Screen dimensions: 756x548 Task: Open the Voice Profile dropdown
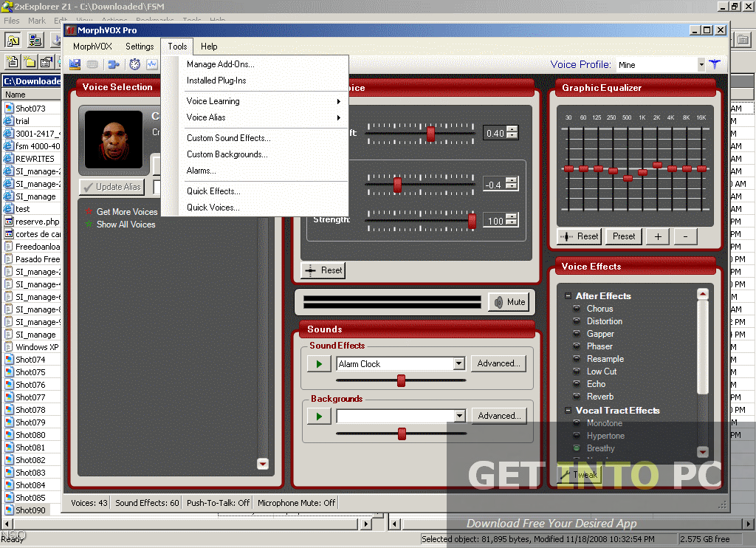pos(701,65)
